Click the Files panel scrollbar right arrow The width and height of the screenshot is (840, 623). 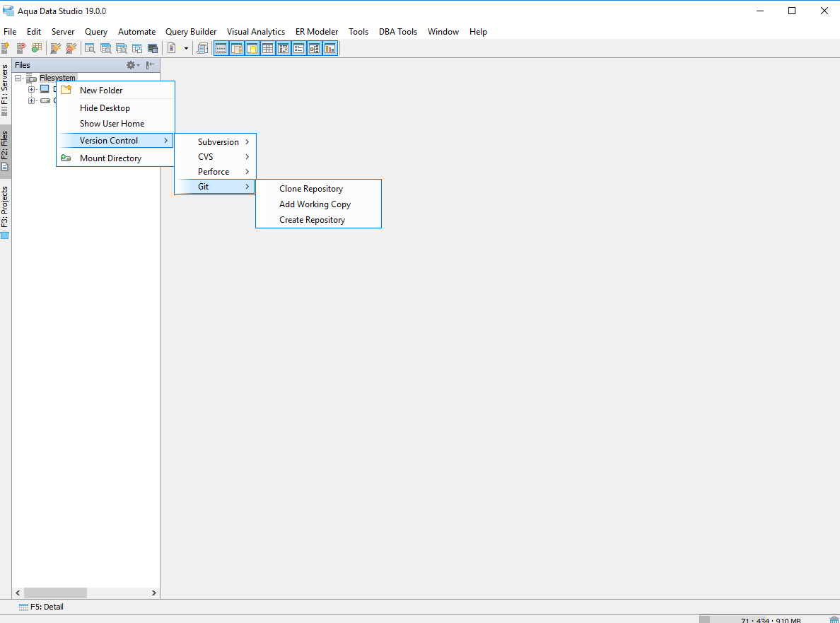(153, 593)
